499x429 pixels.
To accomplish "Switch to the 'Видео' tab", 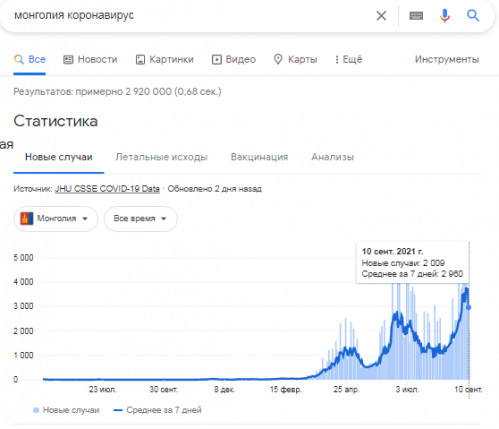I will (x=234, y=60).
